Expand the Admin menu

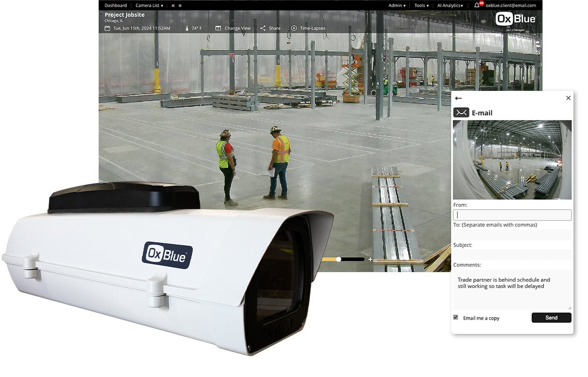(397, 5)
